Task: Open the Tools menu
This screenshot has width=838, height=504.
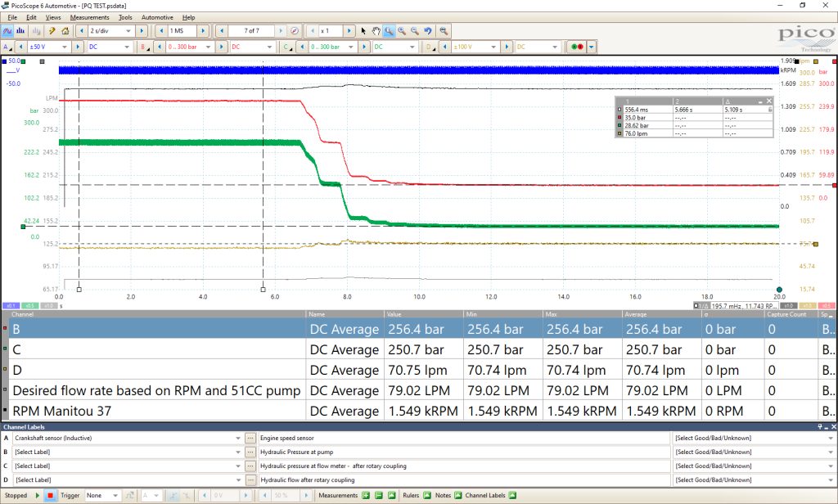Action: (x=125, y=17)
